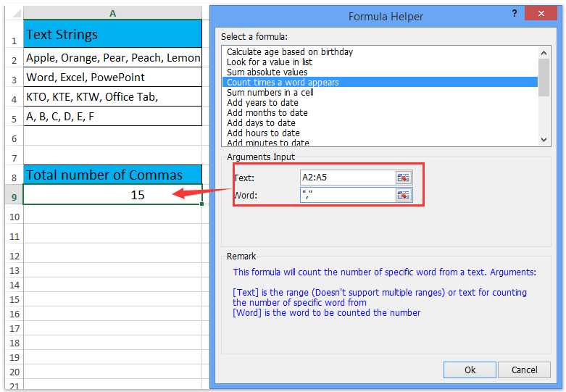Pick 'Sum absolute values' from formula list
The image size is (566, 392).
[x=267, y=72]
